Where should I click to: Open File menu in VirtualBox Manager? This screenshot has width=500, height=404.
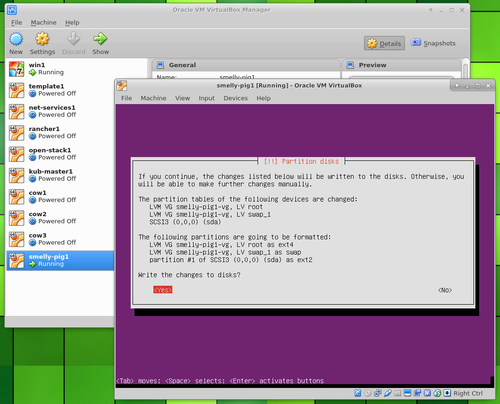17,22
